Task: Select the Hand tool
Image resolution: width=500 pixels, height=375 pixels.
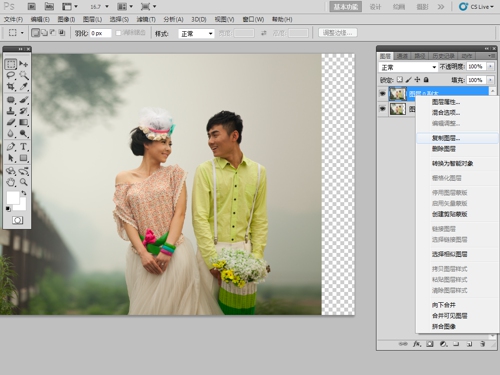Action: (11, 182)
